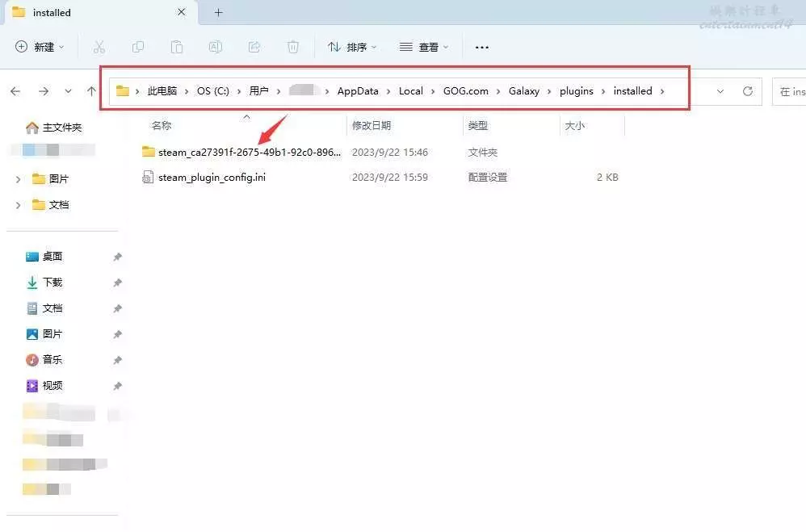Expand the 图片 tree node chevron
This screenshot has width=806, height=532.
pos(18,179)
